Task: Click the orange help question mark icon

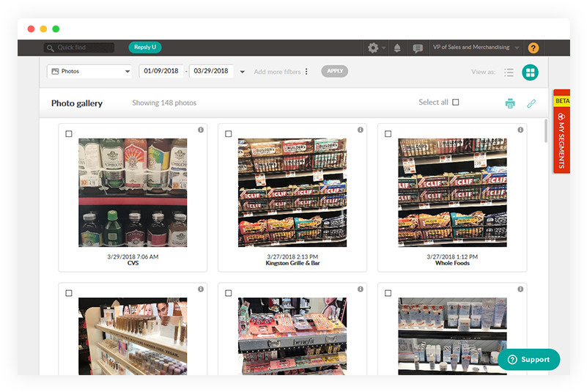Action: (533, 48)
